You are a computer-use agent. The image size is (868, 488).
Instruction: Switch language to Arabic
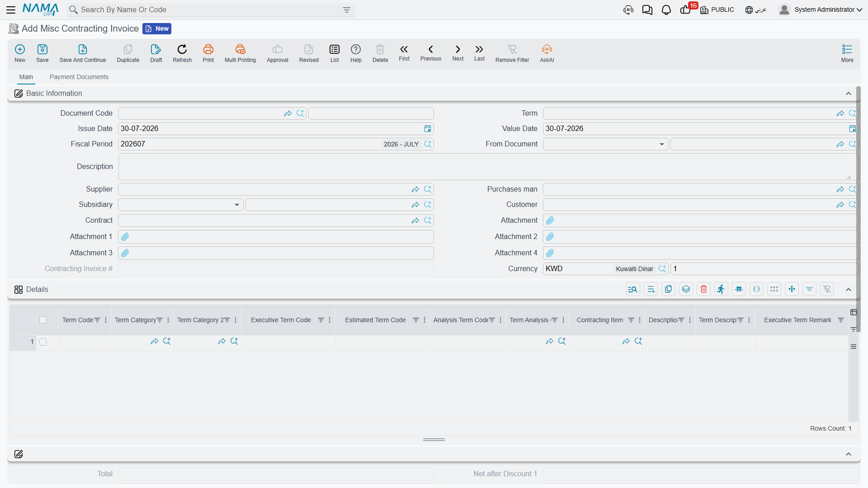click(755, 9)
